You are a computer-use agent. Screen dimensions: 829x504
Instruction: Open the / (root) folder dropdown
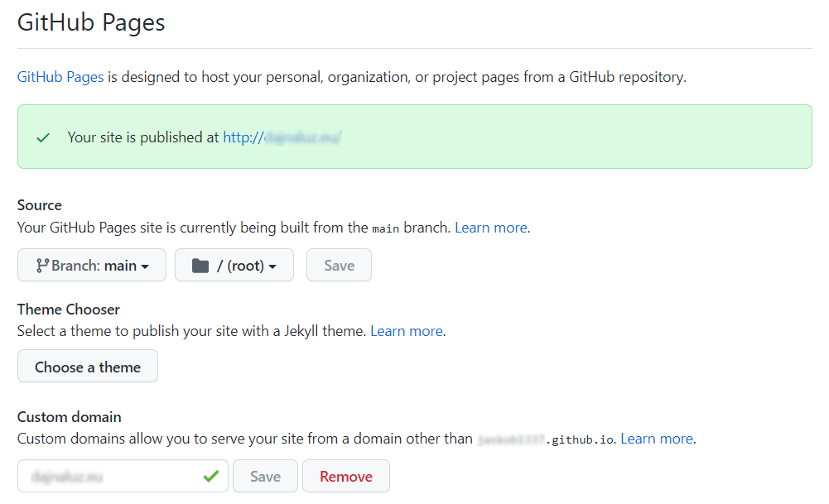(x=234, y=266)
